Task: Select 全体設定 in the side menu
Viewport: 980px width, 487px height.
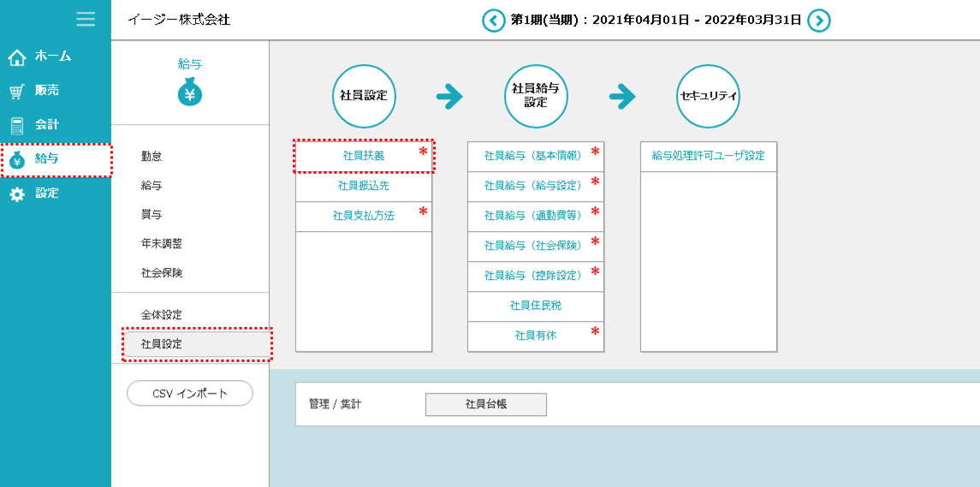Action: coord(162,315)
